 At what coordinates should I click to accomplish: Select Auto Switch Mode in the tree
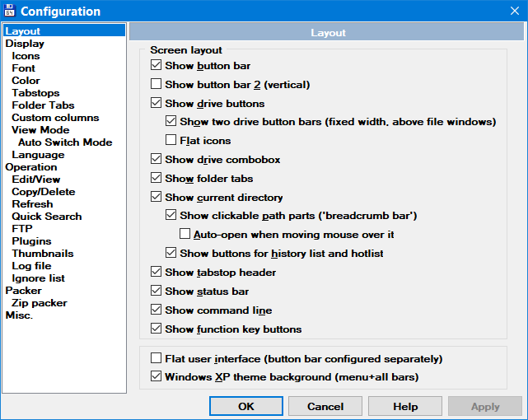[x=65, y=142]
